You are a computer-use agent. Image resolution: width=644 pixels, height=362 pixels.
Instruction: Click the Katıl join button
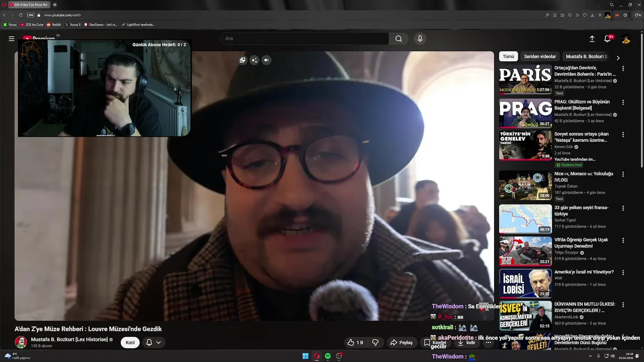tap(130, 342)
